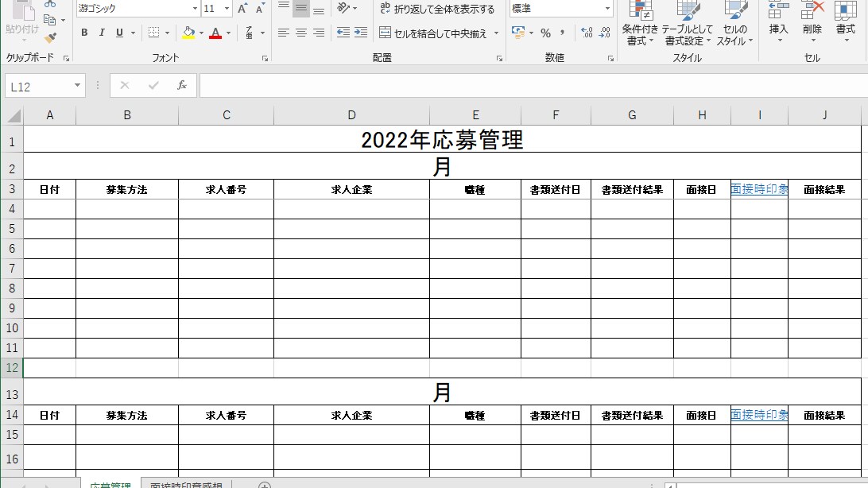Open merge and center dropdown arrow
The width and height of the screenshot is (868, 488).
497,33
